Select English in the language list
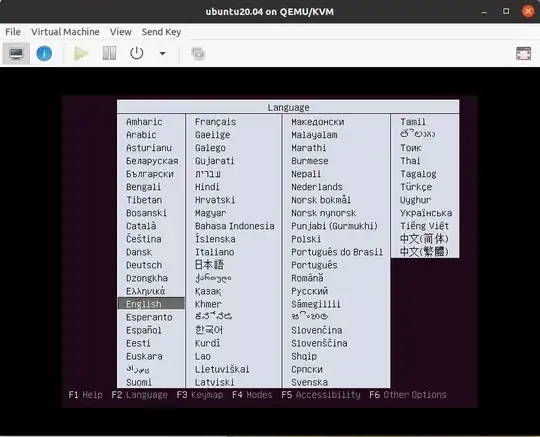 point(151,304)
